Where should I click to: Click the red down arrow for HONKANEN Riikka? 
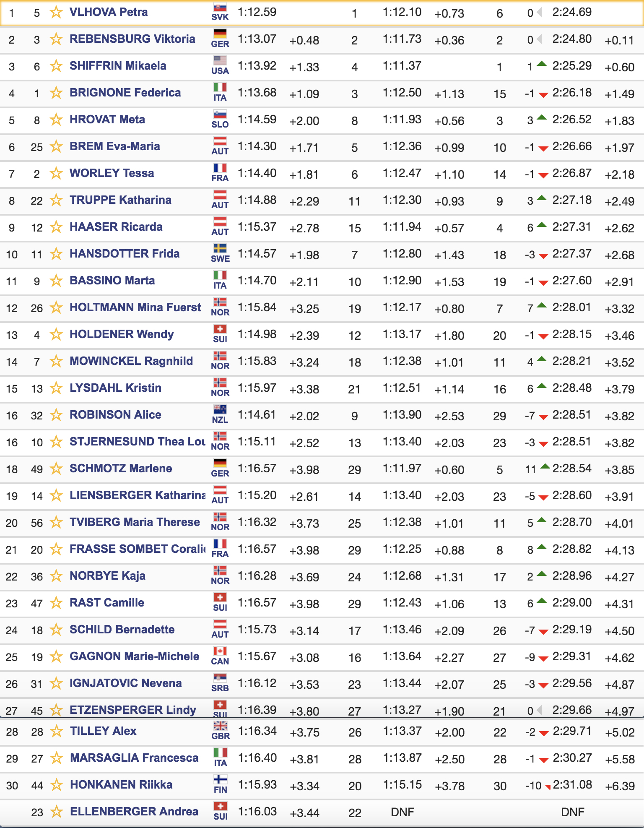click(548, 787)
